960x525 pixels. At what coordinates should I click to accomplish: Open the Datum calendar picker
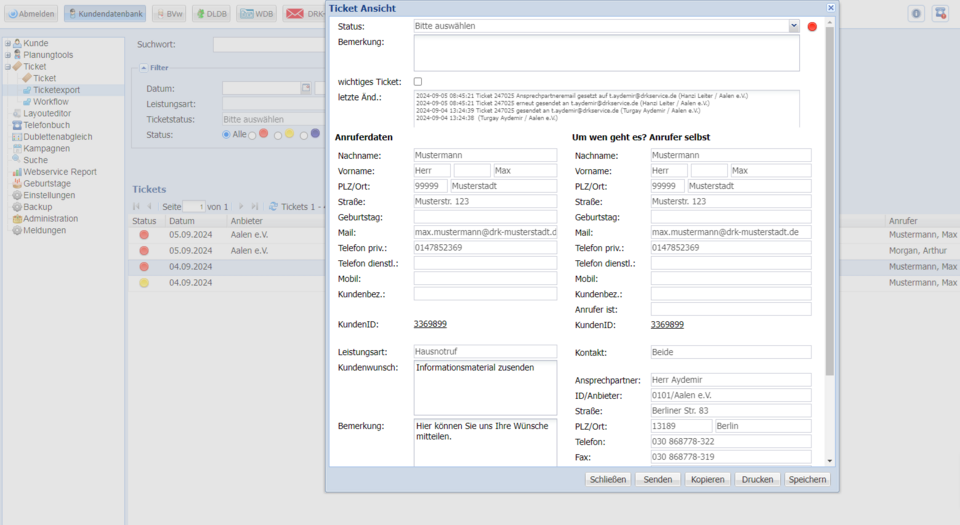point(306,89)
